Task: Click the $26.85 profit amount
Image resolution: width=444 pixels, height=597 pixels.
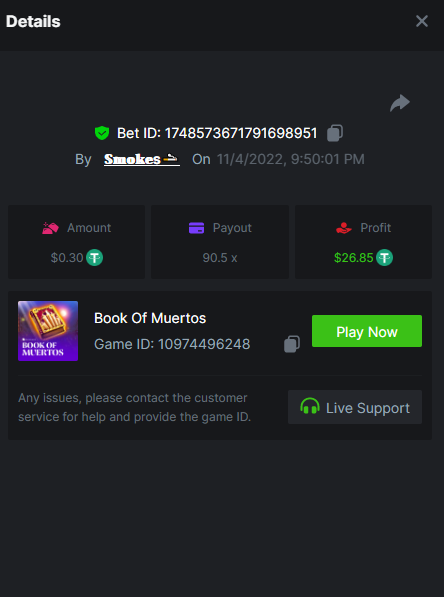Action: [353, 258]
